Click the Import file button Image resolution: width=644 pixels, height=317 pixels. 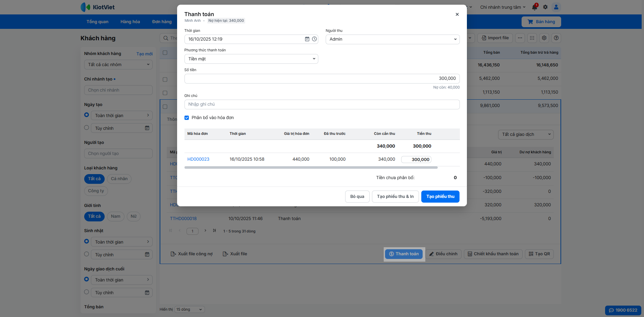(495, 38)
